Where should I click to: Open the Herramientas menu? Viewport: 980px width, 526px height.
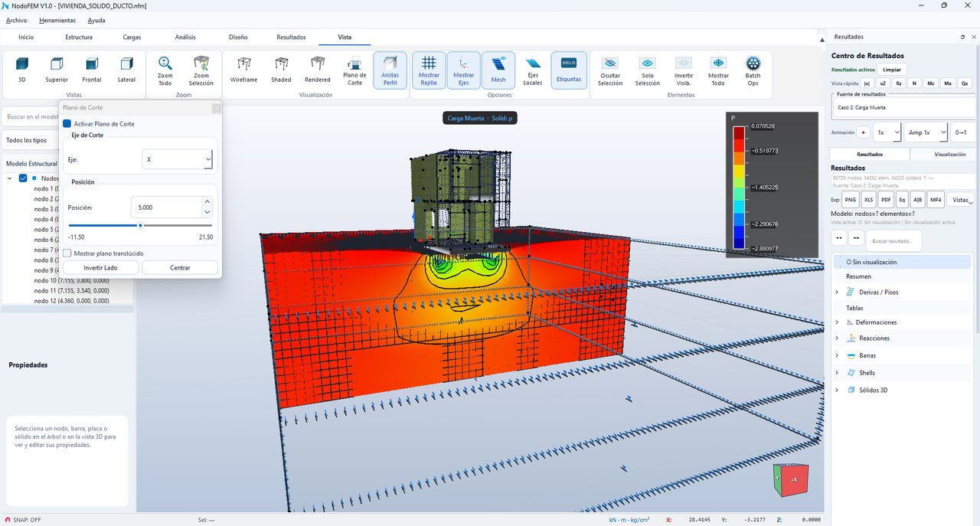[57, 21]
